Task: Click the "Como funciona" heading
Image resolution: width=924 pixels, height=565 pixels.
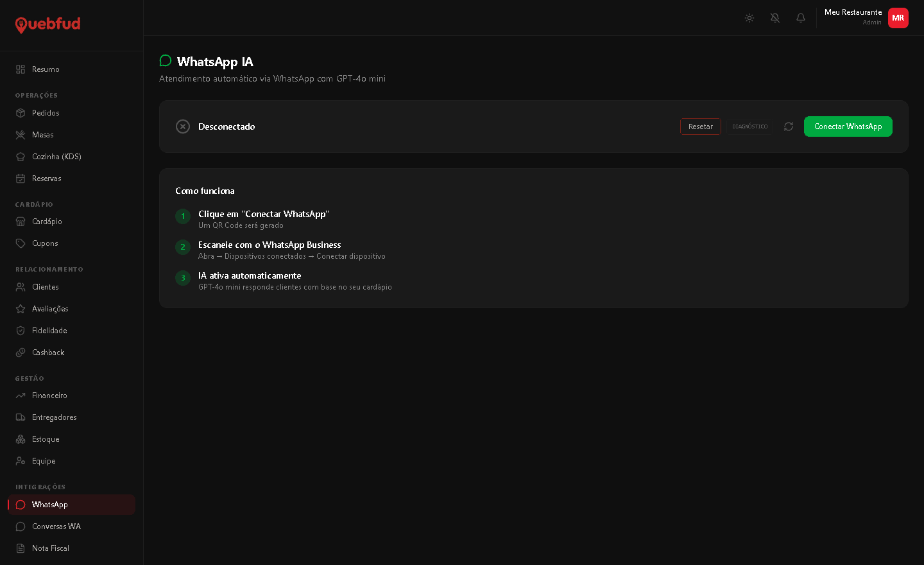Action: click(205, 191)
